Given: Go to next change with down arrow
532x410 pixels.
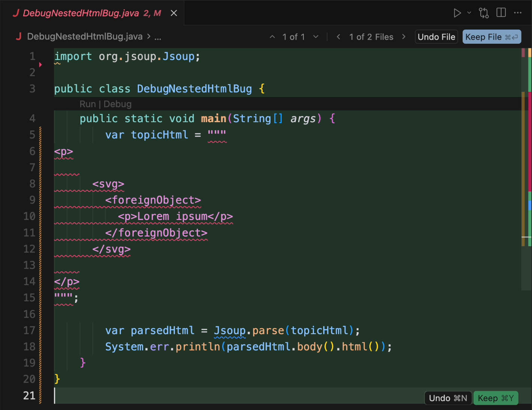Looking at the screenshot, I should point(316,37).
